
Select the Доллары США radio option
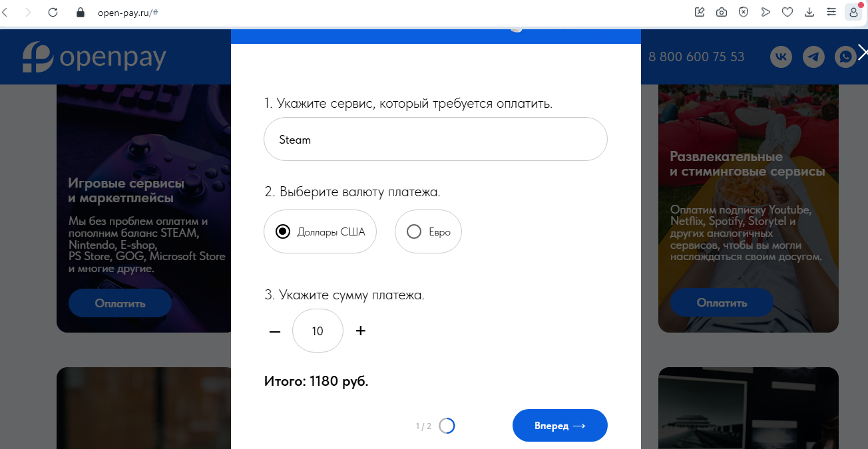pos(320,231)
